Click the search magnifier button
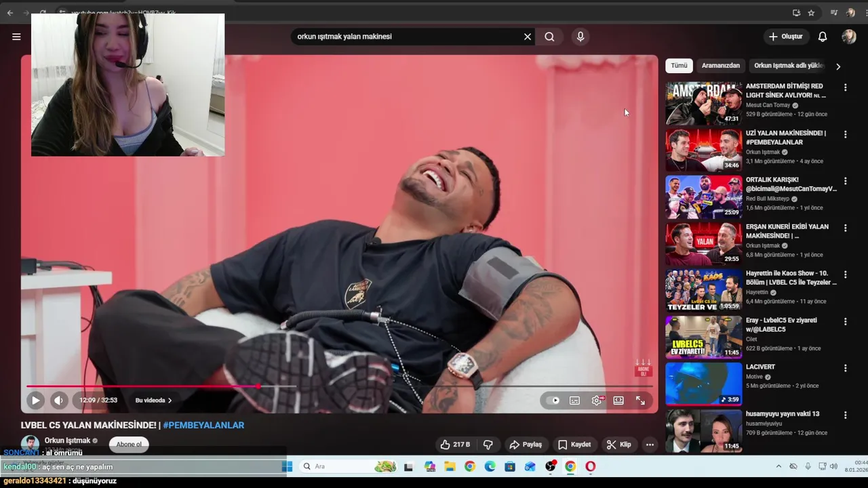 (549, 37)
